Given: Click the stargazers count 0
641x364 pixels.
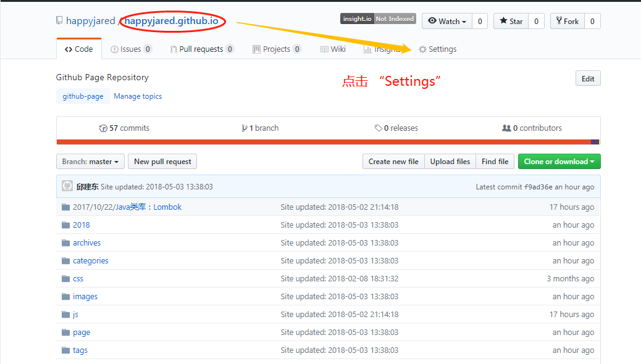Looking at the screenshot, I should [x=537, y=21].
